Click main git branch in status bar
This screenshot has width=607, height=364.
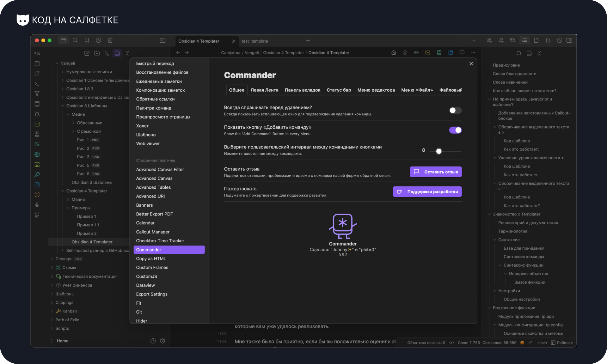tap(543, 343)
